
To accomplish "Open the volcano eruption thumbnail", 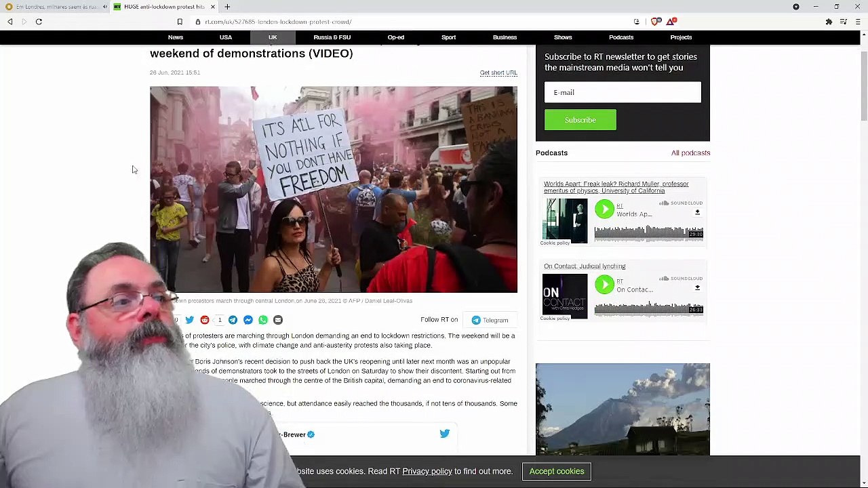I will [x=623, y=409].
